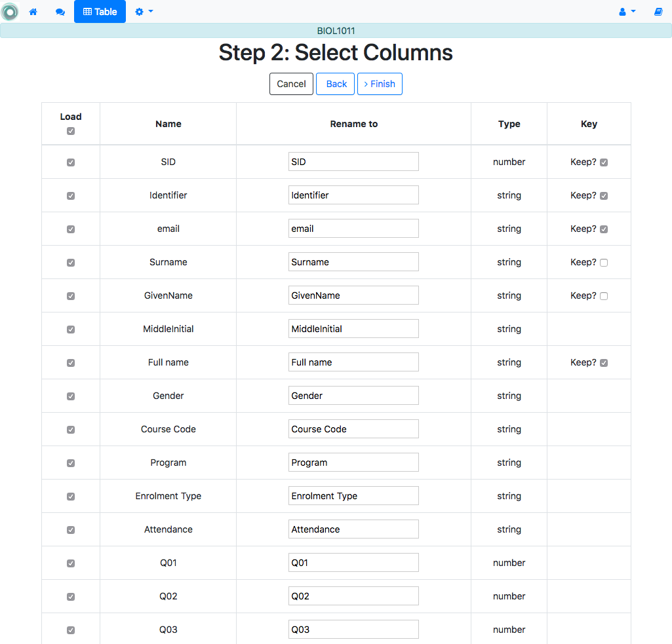The image size is (672, 644).
Task: Uncheck the Load checkbox for Course Code
Action: coord(71,430)
